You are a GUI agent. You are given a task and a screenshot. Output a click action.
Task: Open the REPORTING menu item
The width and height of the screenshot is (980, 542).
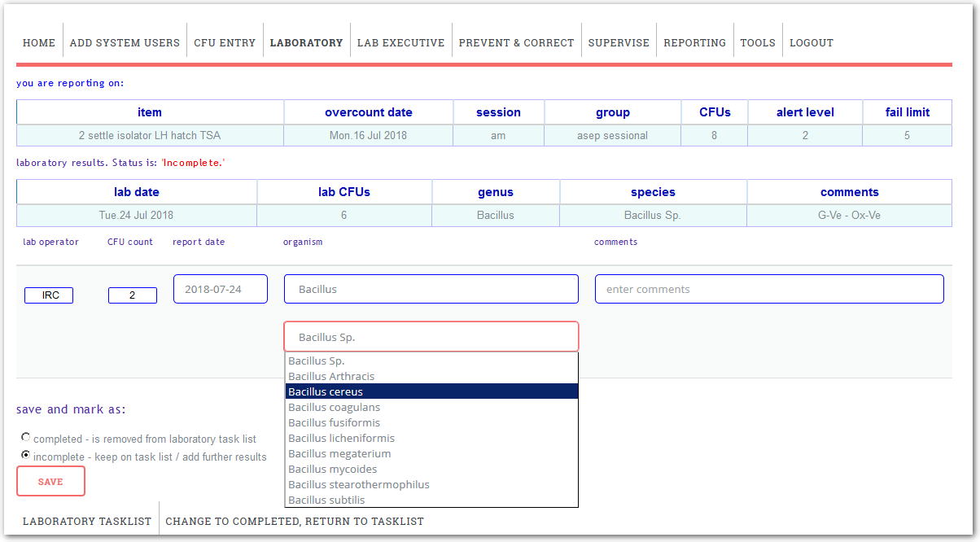(694, 42)
